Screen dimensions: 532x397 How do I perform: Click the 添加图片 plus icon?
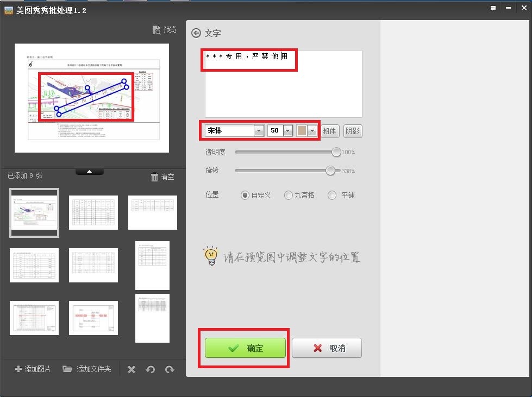pyautogui.click(x=18, y=369)
